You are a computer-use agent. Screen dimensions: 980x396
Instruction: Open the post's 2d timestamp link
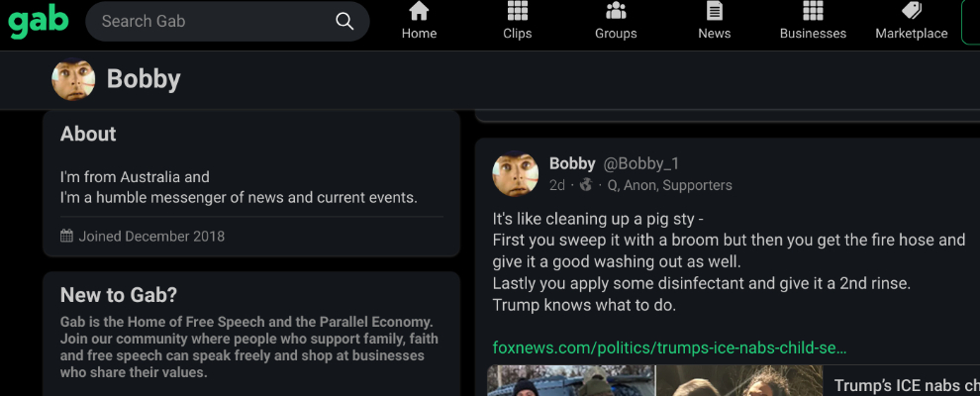557,185
